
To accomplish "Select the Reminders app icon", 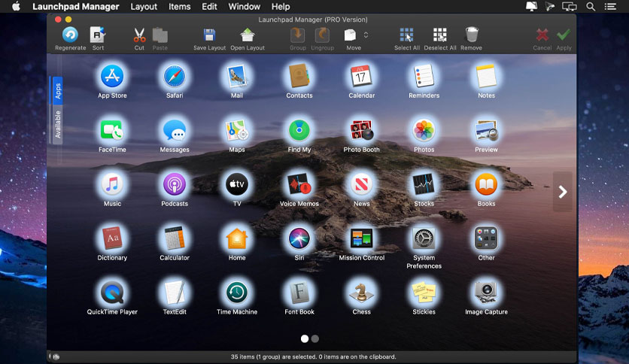I will [424, 76].
